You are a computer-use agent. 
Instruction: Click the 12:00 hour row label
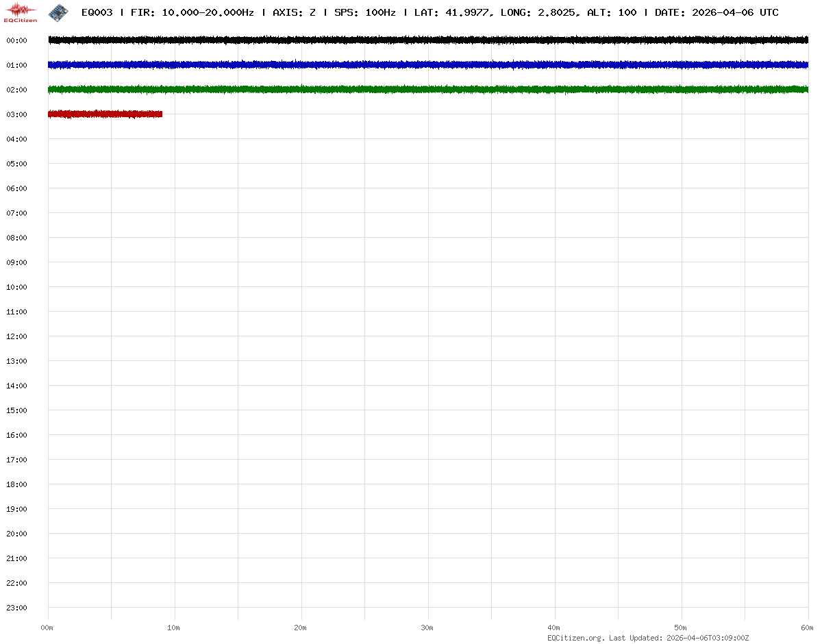tap(16, 336)
